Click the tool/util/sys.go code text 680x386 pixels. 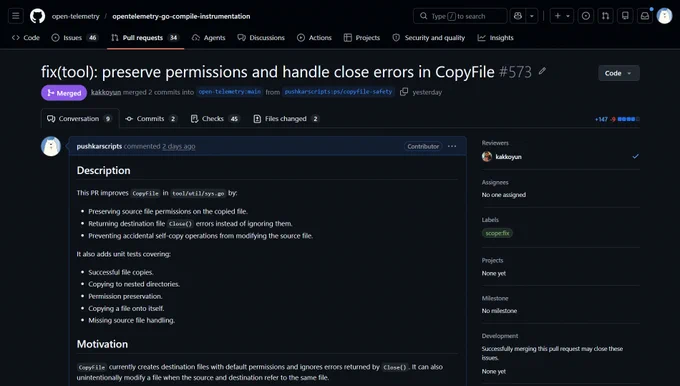coord(198,193)
